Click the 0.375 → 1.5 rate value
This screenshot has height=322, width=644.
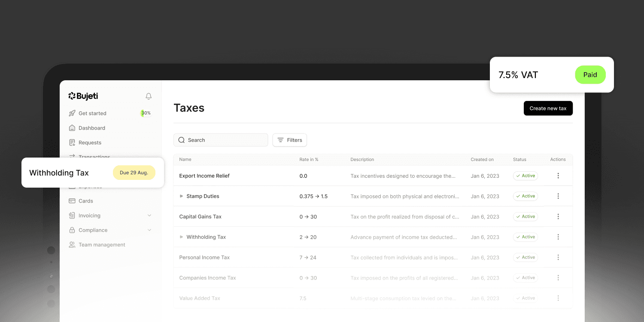[313, 196]
